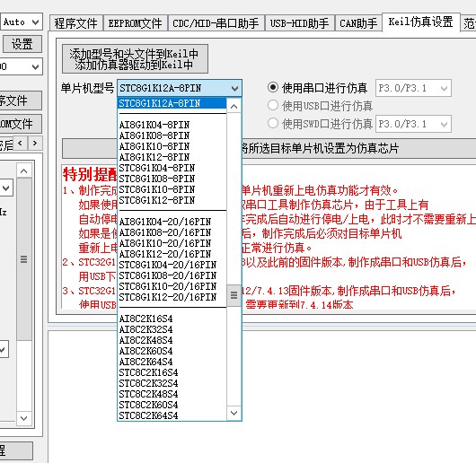Switch to the 程序文件 tab
This screenshot has height=463, width=476.
pyautogui.click(x=76, y=23)
